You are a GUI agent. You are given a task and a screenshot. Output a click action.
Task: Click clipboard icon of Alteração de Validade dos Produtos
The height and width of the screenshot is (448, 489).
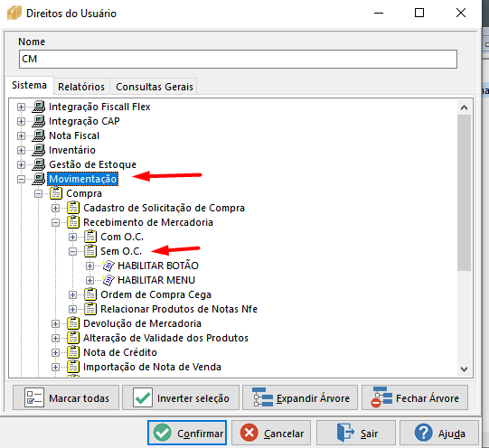[73, 338]
